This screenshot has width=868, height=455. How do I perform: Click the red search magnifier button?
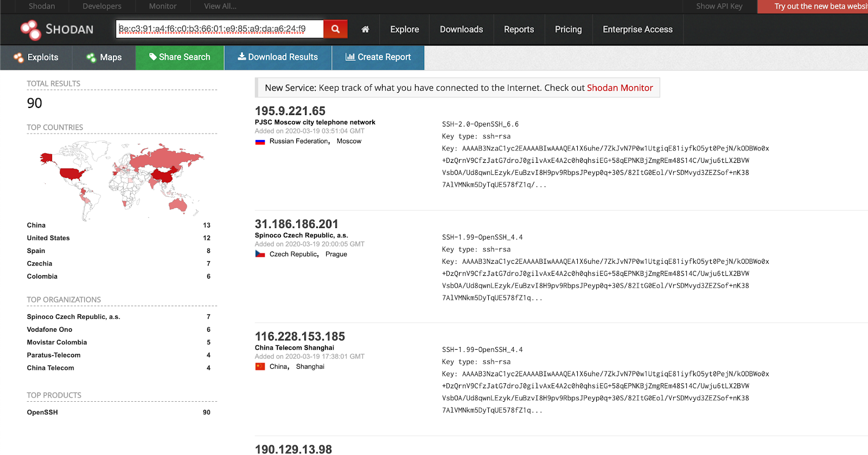click(335, 29)
